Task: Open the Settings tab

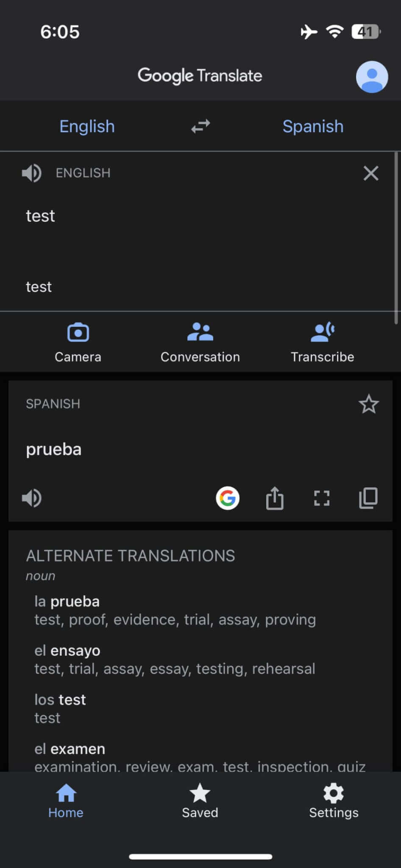Action: point(334,800)
